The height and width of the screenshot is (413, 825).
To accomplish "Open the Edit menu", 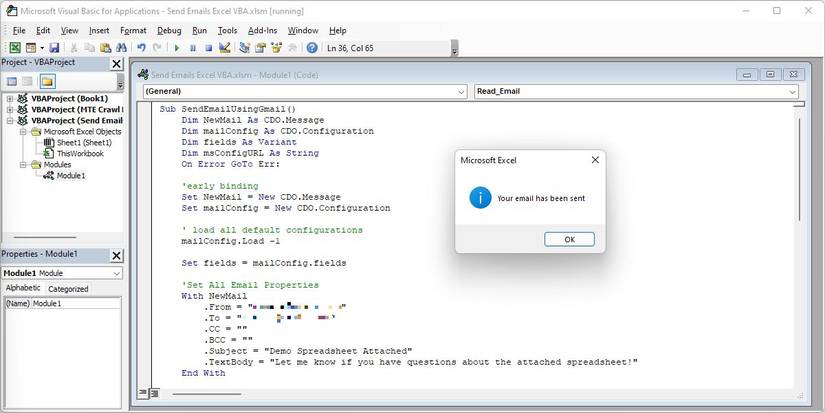I will coord(43,31).
